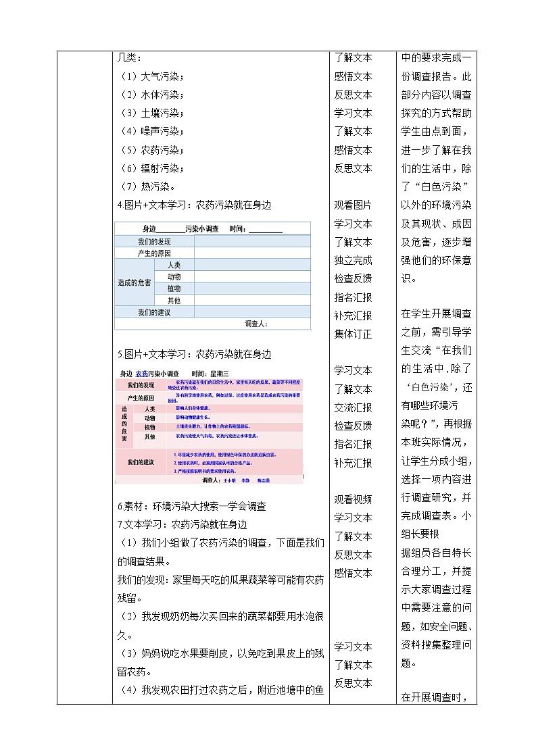Click the line starting '(3)妈妈说吃水果要削皮'
Image resolution: width=534 pixels, height=756 pixels.
coord(221,654)
